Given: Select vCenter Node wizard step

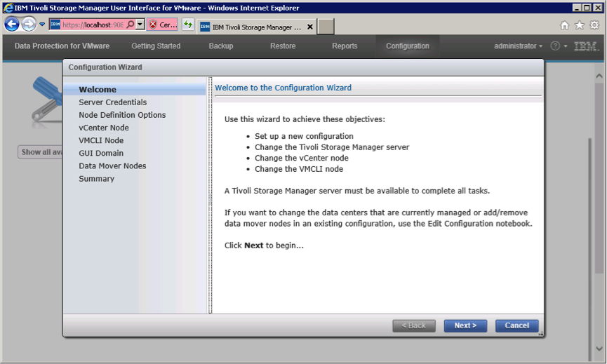Looking at the screenshot, I should (104, 128).
